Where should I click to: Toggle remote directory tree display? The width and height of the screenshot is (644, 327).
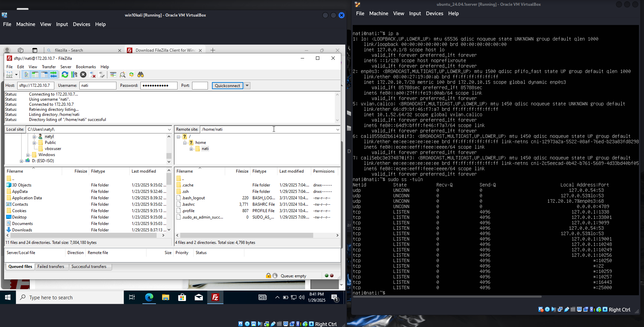click(x=44, y=75)
